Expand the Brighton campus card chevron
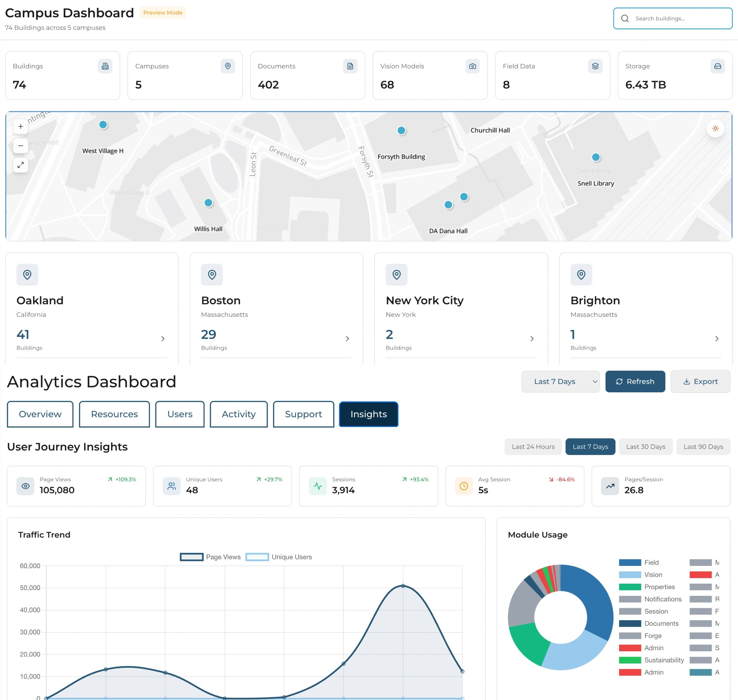Image resolution: width=738 pixels, height=700 pixels. [x=716, y=338]
